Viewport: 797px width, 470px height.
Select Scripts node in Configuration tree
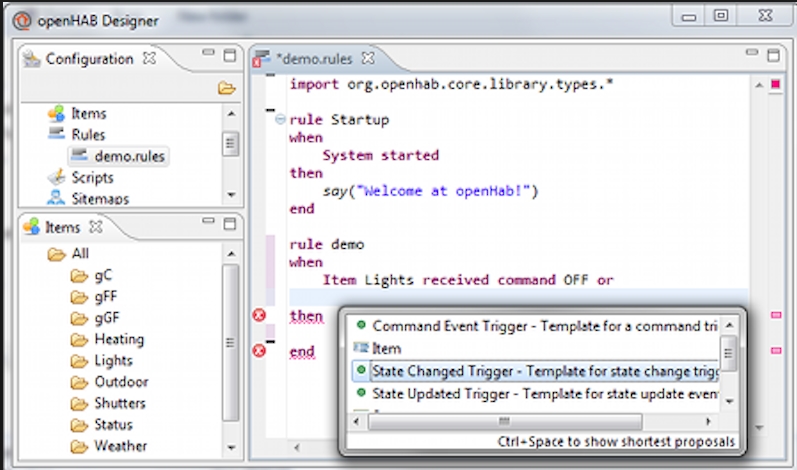[x=92, y=177]
